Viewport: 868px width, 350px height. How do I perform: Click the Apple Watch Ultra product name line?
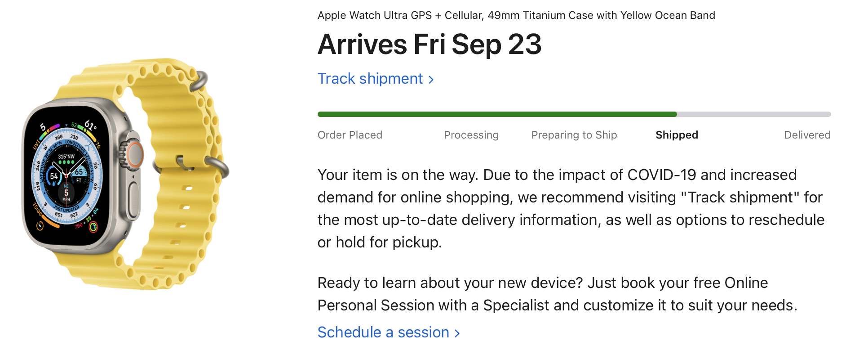516,15
